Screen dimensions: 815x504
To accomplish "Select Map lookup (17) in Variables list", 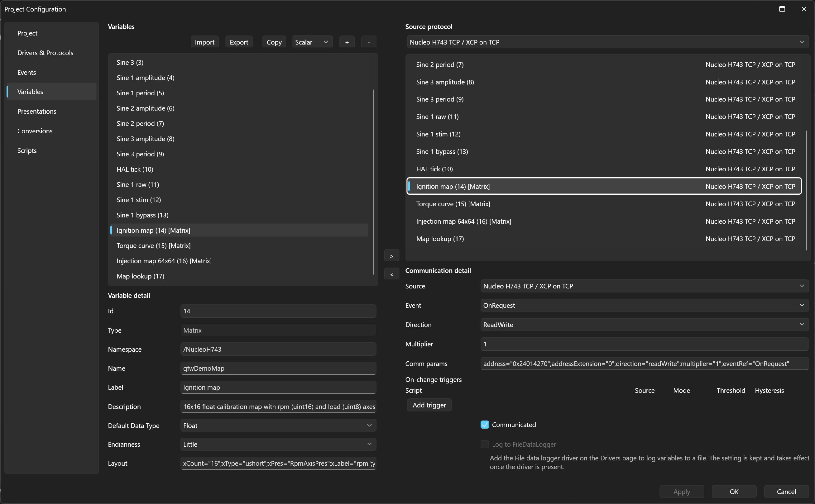I will [x=239, y=276].
